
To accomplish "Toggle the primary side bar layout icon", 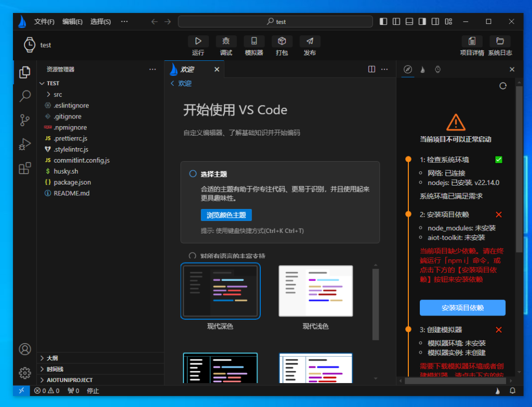I will 383,22.
